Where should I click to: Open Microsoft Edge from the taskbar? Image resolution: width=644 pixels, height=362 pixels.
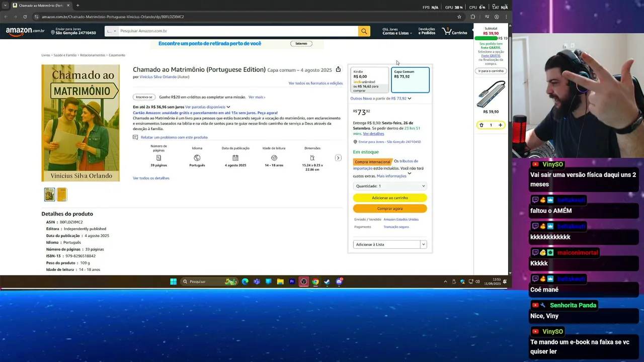[x=245, y=282]
